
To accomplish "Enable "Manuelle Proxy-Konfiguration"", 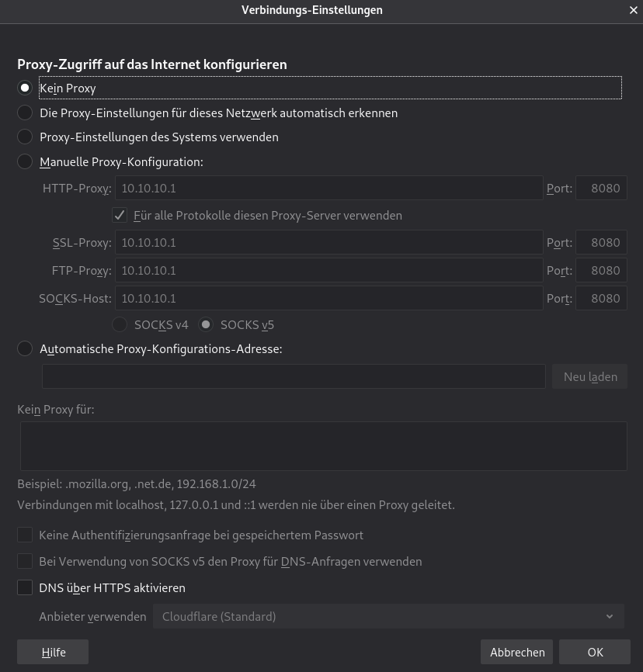I will pyautogui.click(x=24, y=161).
